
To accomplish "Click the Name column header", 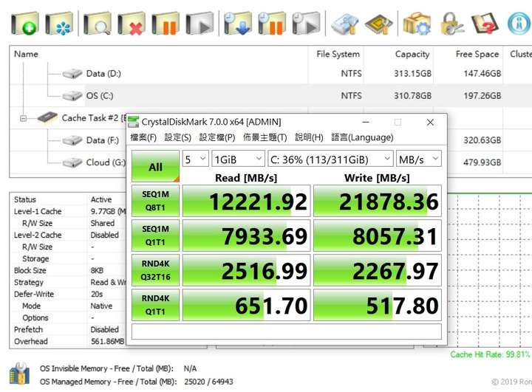I will (159, 54).
